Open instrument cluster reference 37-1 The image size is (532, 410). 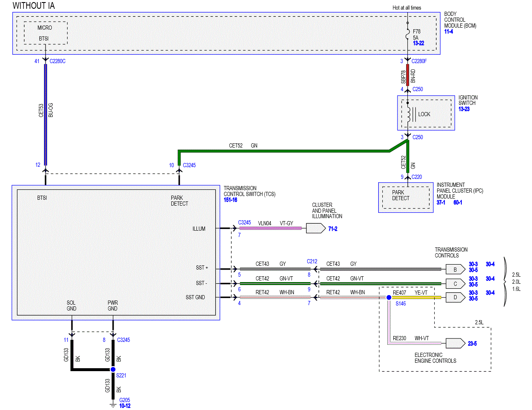(x=441, y=202)
